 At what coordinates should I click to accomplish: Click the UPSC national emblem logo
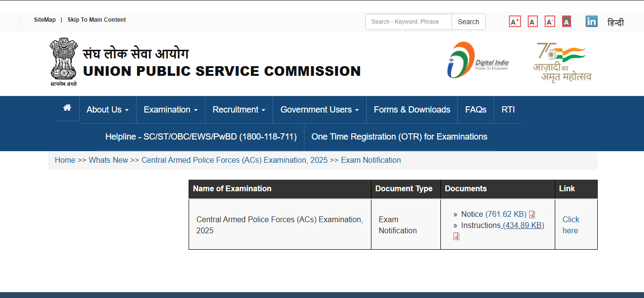coord(64,61)
